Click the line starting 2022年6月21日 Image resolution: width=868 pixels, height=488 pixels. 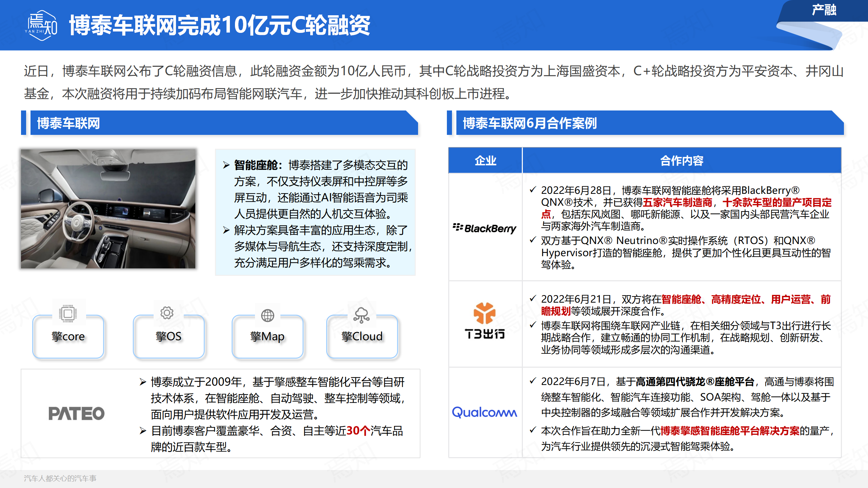[686, 299]
